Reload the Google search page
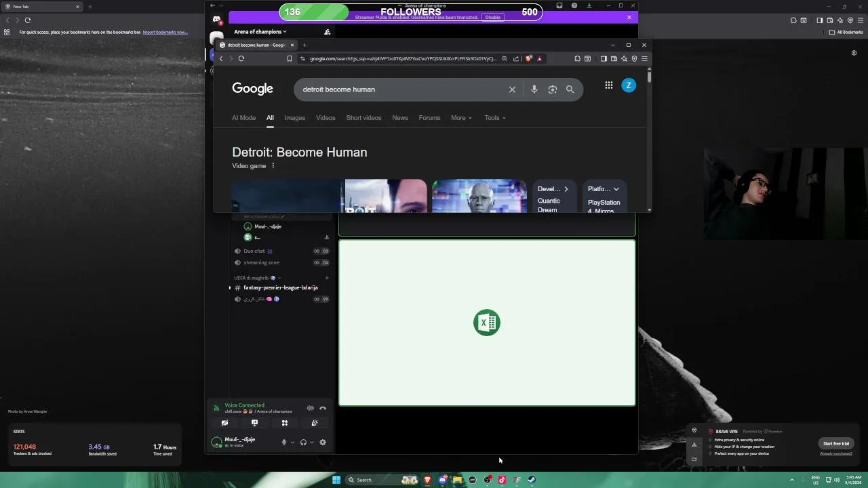The image size is (868, 488). [x=241, y=58]
